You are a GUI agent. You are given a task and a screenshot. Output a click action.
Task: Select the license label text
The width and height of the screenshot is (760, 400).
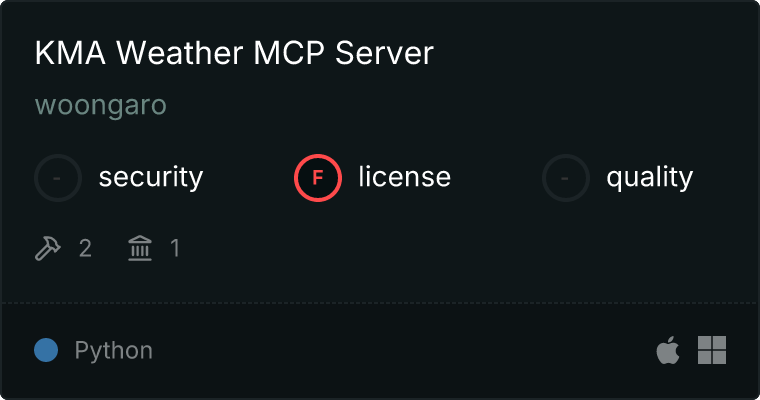click(x=405, y=176)
